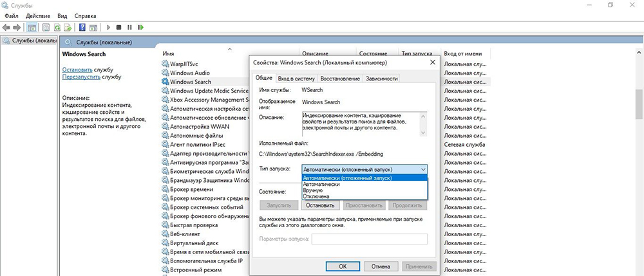The width and height of the screenshot is (644, 276).
Task: Click the Перезапустить службу link
Action: pyautogui.click(x=81, y=77)
